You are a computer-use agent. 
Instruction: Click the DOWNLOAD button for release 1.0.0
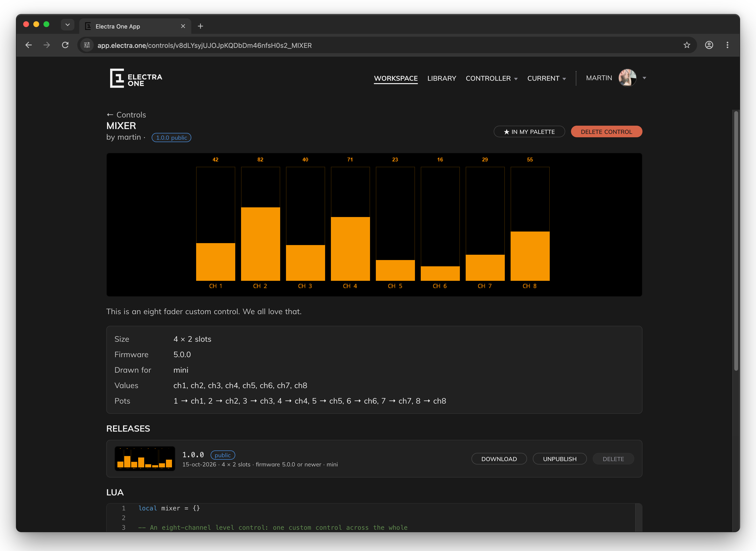tap(499, 459)
